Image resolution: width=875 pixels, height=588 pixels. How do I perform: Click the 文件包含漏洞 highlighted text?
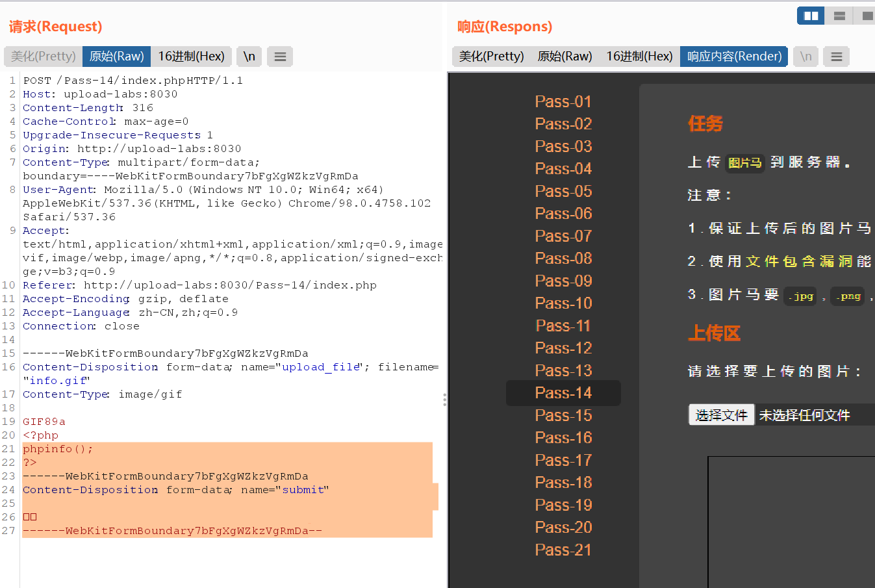pos(800,261)
